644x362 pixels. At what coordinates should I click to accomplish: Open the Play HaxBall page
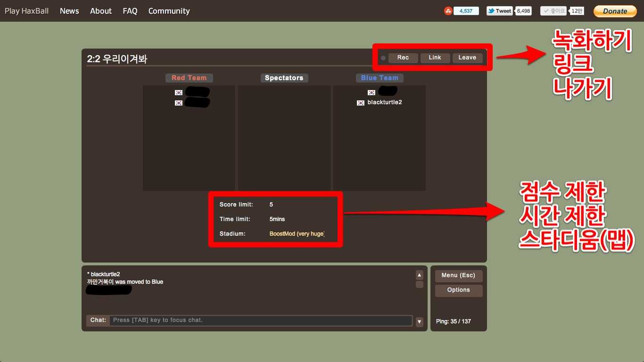27,11
